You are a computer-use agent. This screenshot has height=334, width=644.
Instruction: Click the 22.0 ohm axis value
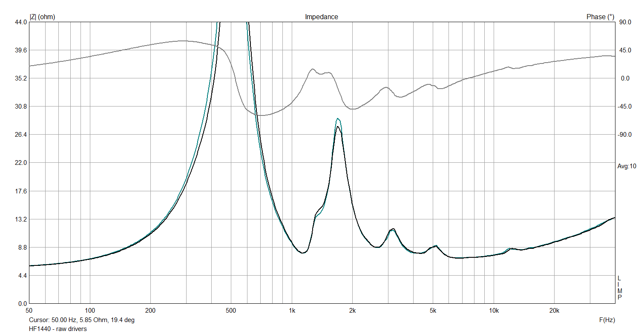(x=21, y=163)
